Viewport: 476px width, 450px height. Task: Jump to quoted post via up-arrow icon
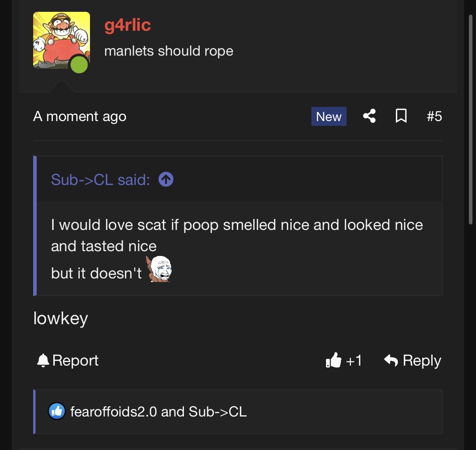(166, 179)
